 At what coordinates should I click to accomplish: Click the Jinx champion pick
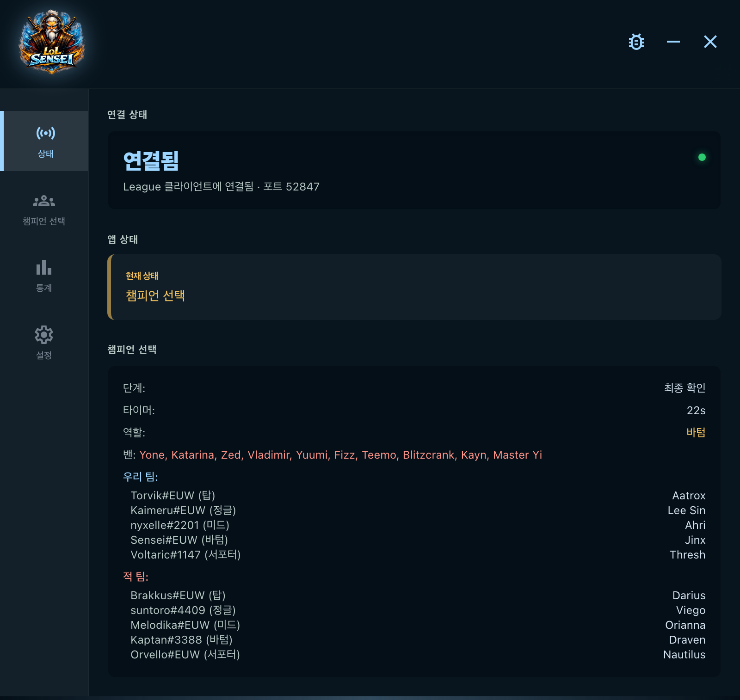pyautogui.click(x=695, y=540)
